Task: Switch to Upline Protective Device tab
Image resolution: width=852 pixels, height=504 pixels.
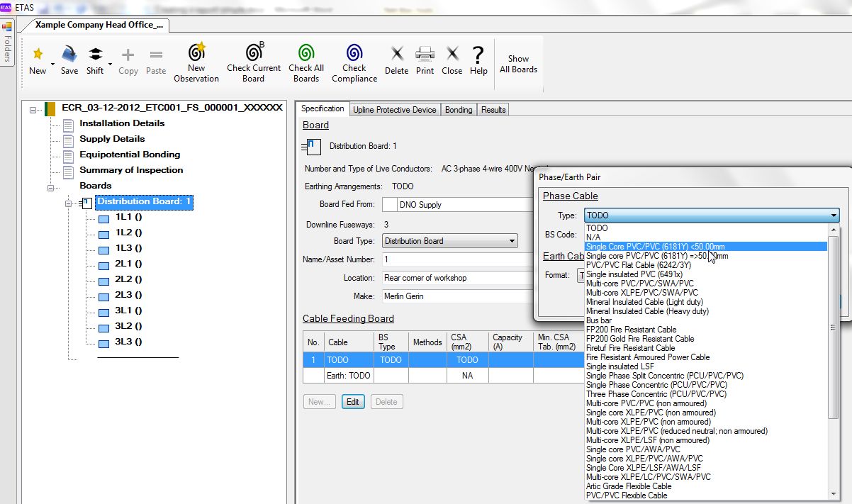Action: pyautogui.click(x=395, y=110)
